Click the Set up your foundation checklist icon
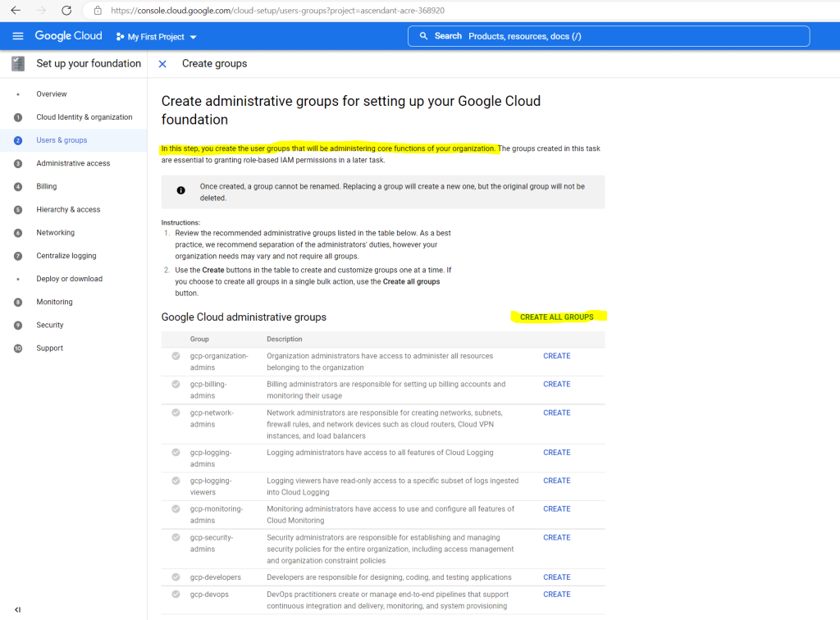 [x=18, y=64]
